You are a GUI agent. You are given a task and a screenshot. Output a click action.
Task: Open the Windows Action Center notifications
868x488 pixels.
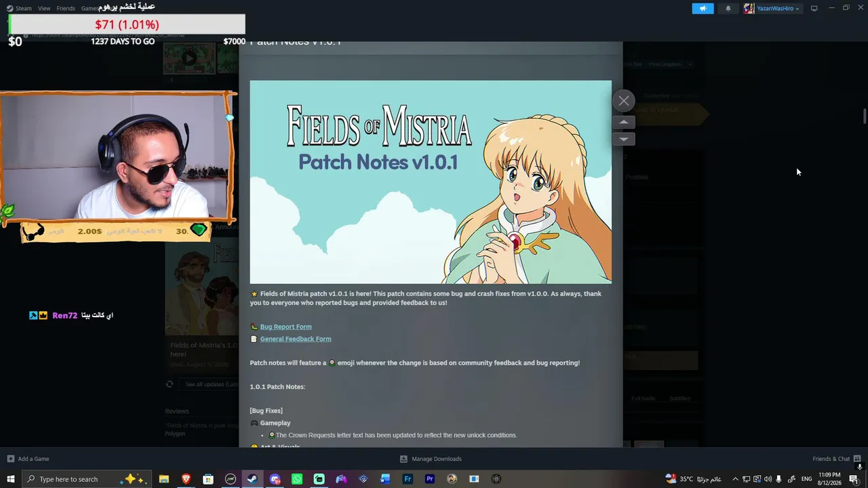(x=854, y=479)
